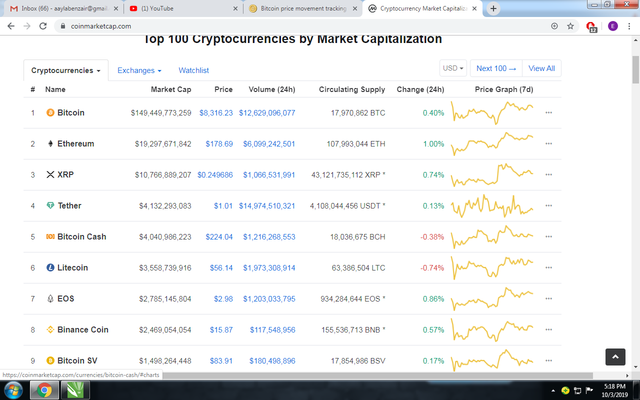
Task: Open EOS 7-day price graph
Action: (492, 299)
